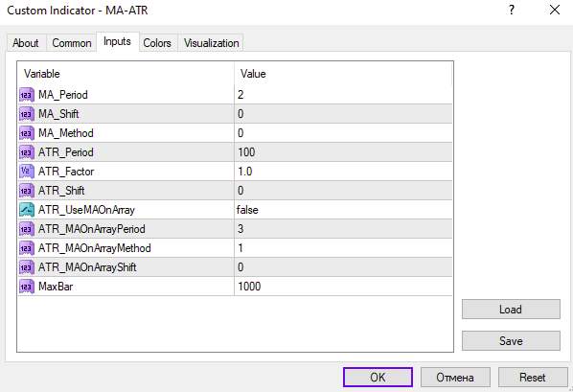
Task: Confirm settings with the OK button
Action: coord(378,377)
